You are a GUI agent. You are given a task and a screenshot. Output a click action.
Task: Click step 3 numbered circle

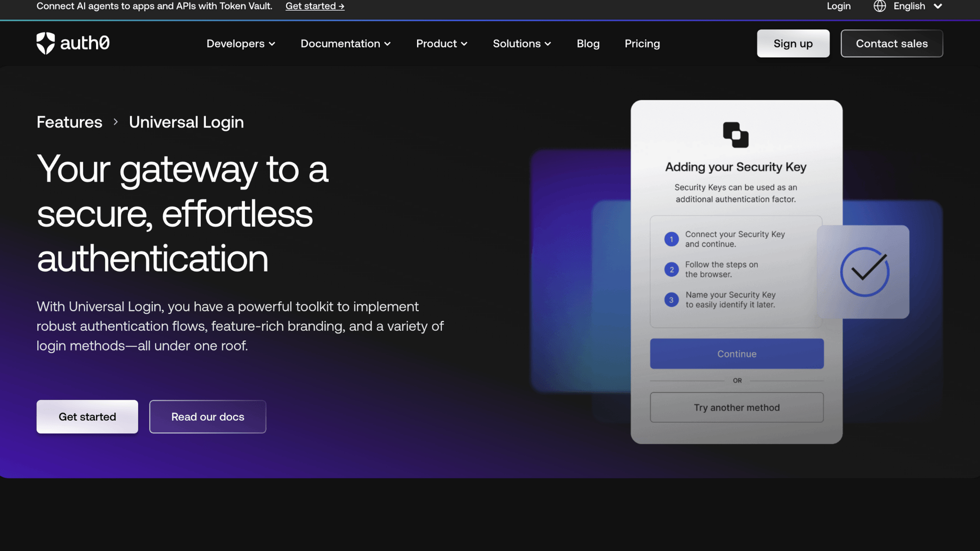(671, 300)
